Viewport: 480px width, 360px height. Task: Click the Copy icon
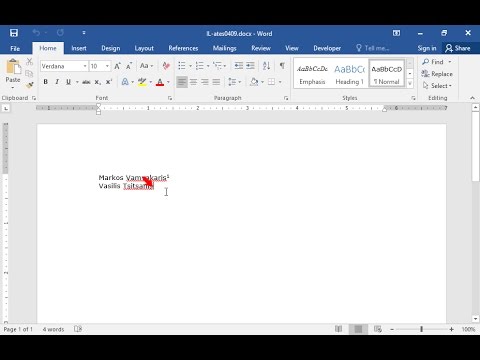29,73
